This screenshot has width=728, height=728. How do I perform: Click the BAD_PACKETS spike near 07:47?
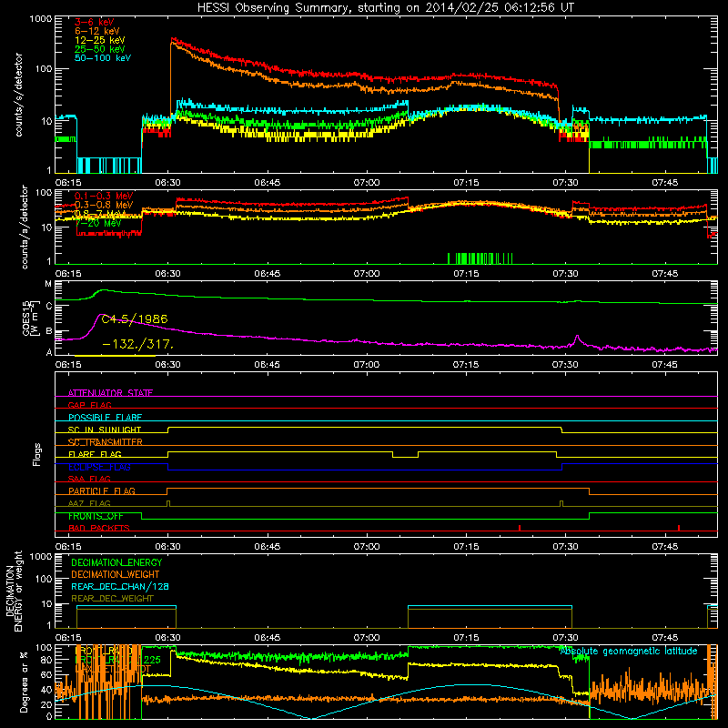(x=679, y=528)
